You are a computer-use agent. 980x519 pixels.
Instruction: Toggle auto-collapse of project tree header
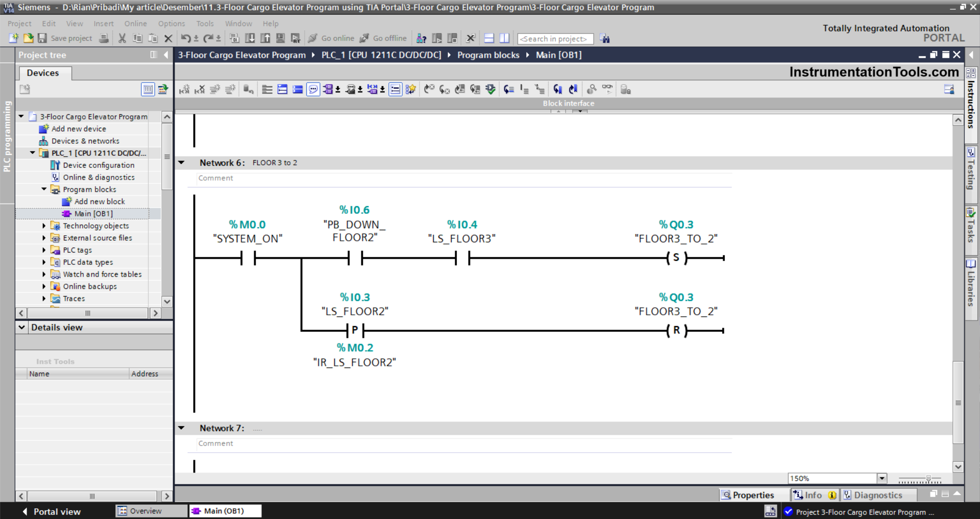click(x=154, y=55)
